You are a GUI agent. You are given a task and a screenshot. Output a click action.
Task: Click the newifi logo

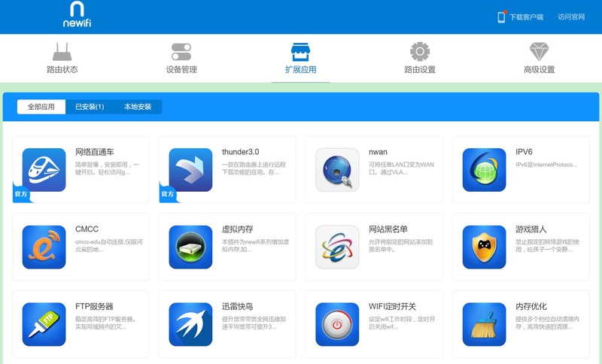[x=78, y=14]
